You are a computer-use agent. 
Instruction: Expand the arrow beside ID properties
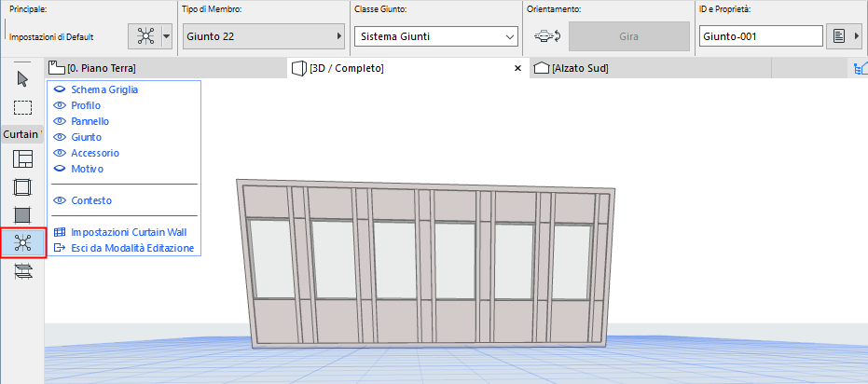pos(858,37)
